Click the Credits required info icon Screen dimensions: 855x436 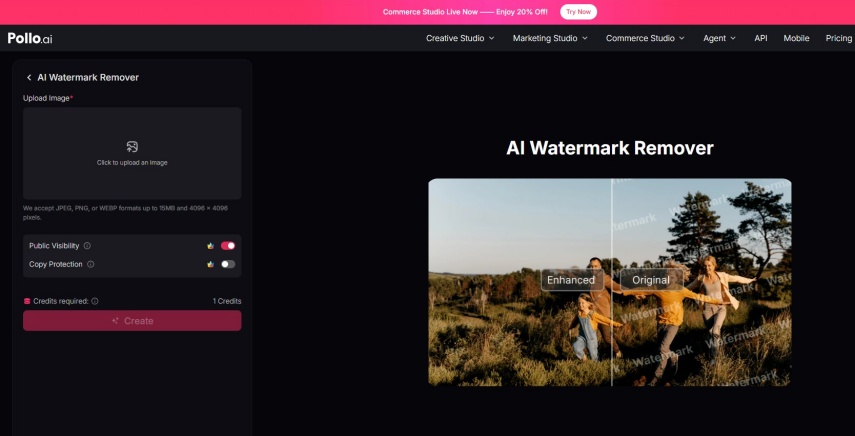95,301
